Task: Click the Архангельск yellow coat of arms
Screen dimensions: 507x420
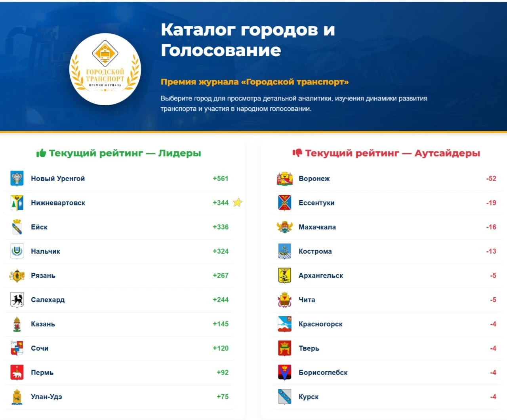Action: [285, 276]
